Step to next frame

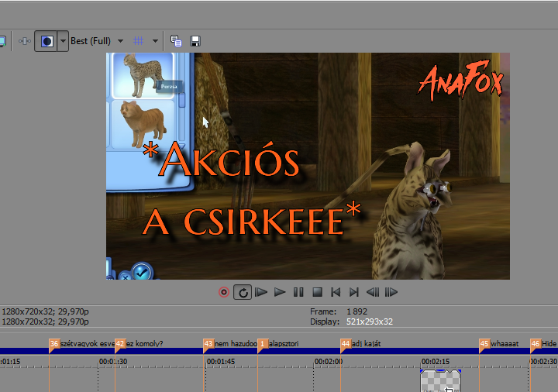pos(391,292)
